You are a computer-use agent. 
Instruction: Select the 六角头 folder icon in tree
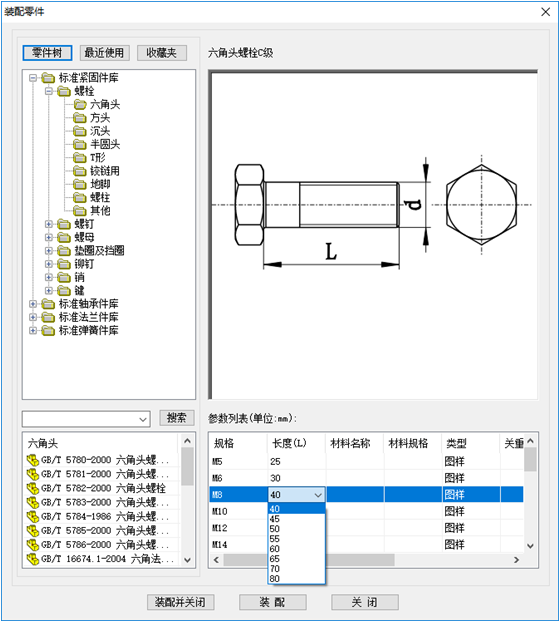tap(80, 105)
